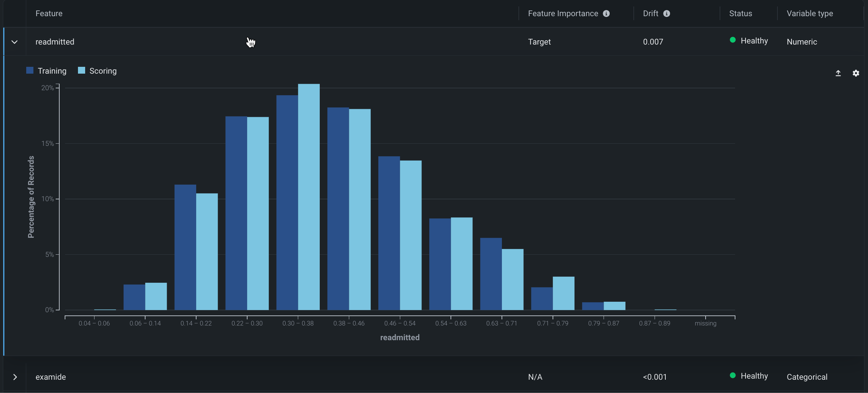Click the Feature Importance info icon

coord(606,14)
